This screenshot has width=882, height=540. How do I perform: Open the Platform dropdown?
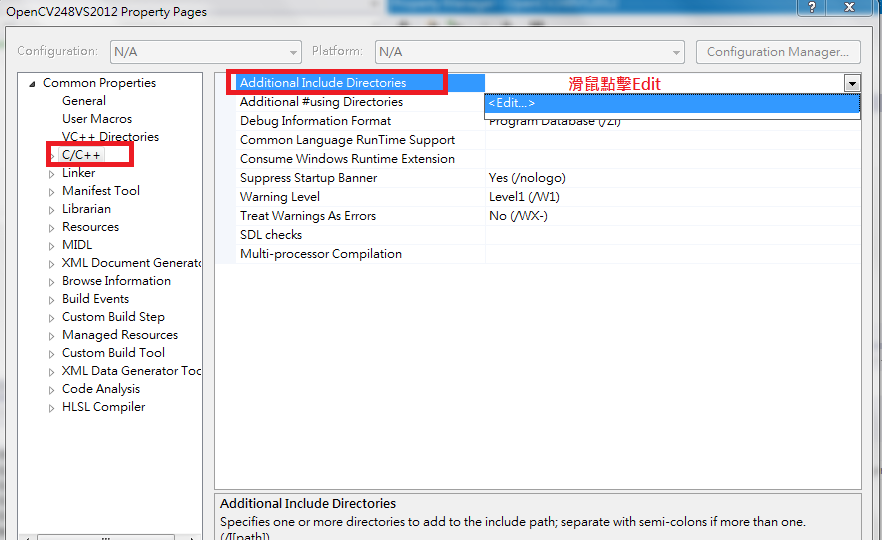pyautogui.click(x=529, y=52)
